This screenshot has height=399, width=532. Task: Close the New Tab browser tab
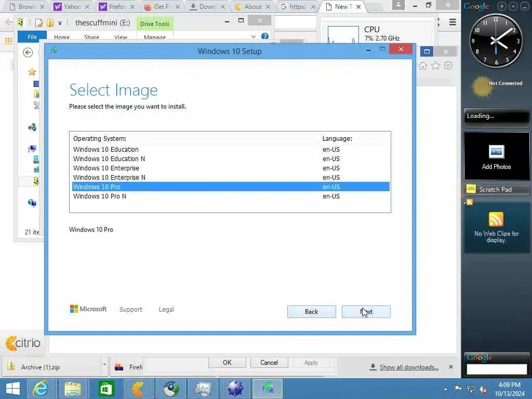(358, 6)
